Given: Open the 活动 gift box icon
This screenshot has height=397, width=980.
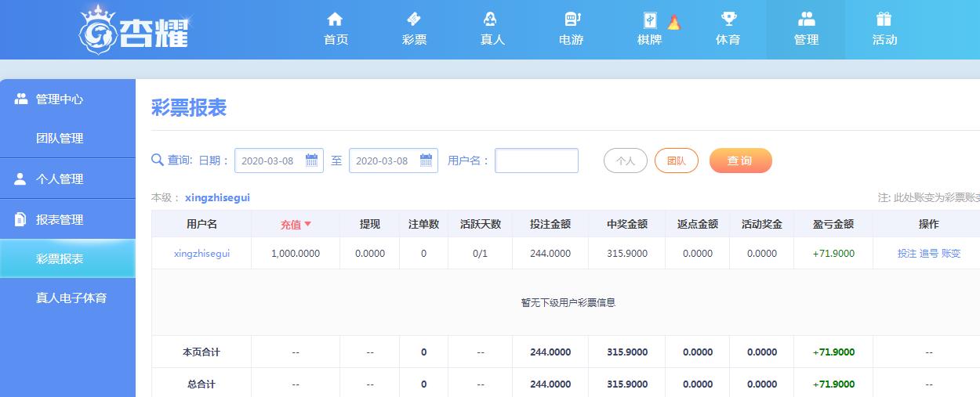Looking at the screenshot, I should coord(884,20).
